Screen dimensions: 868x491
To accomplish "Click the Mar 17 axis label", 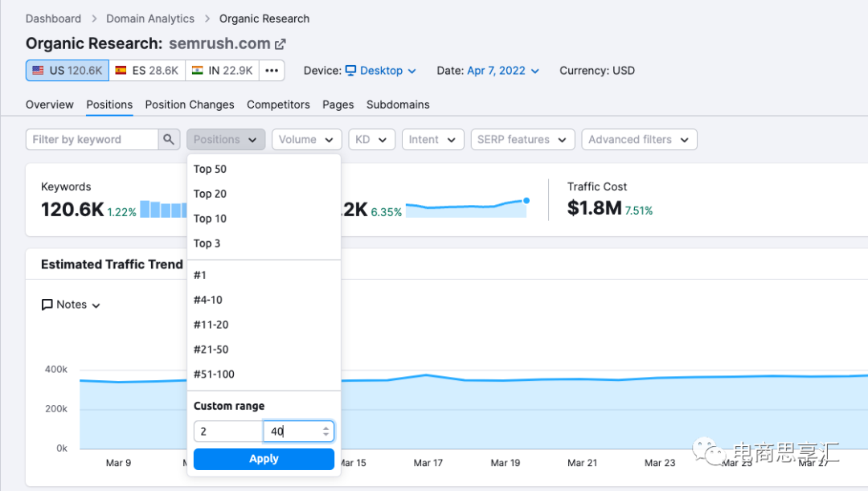I will tap(428, 463).
